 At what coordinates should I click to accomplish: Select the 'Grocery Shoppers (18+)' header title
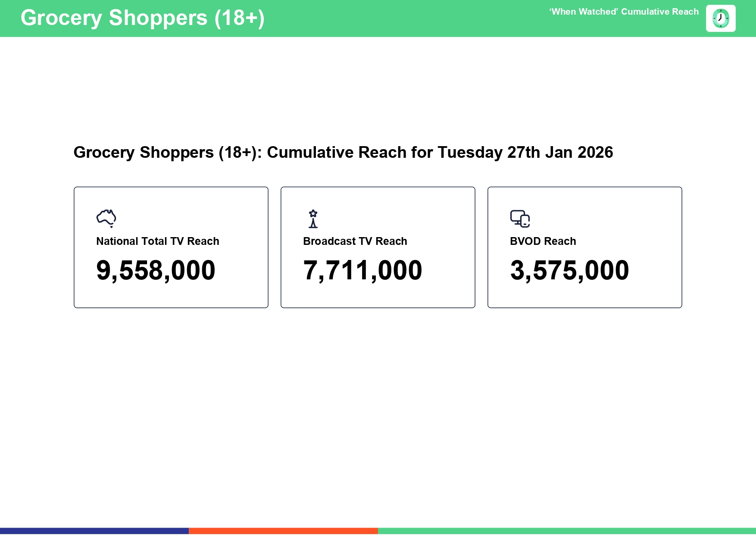coord(142,18)
